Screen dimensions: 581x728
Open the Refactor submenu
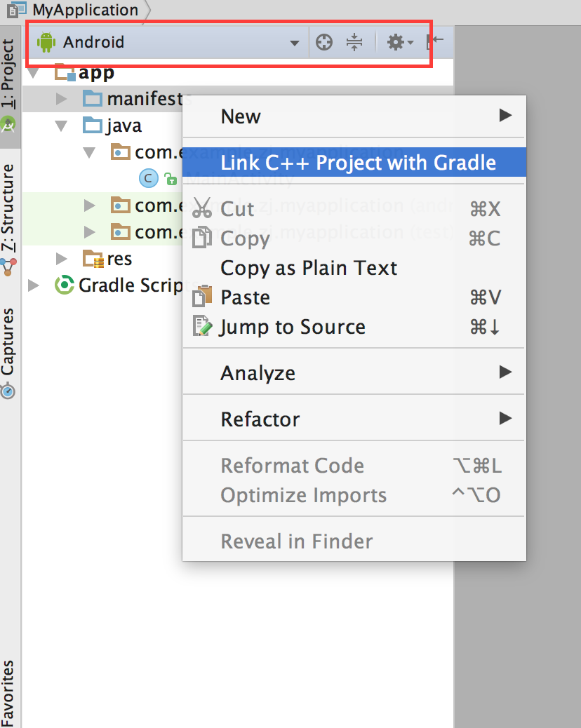point(354,419)
